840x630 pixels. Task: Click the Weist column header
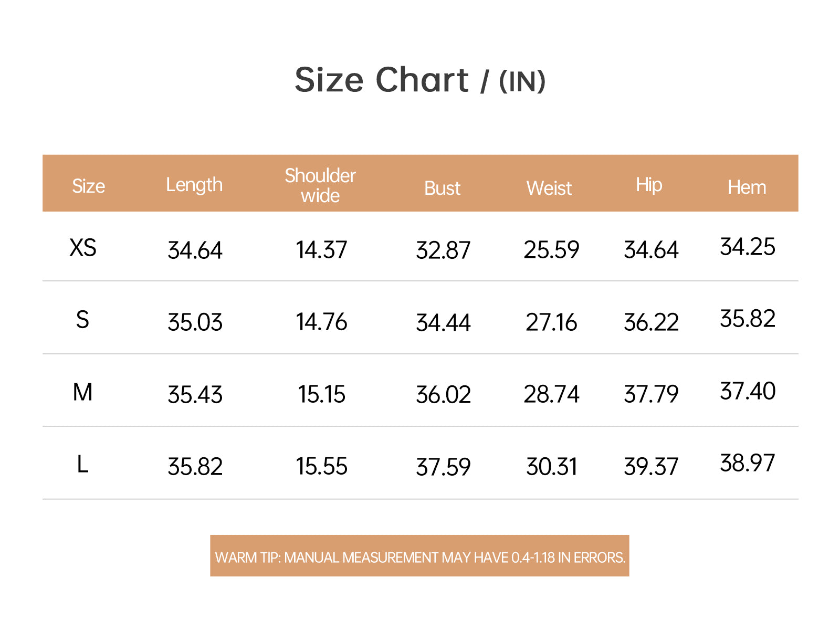[549, 188]
